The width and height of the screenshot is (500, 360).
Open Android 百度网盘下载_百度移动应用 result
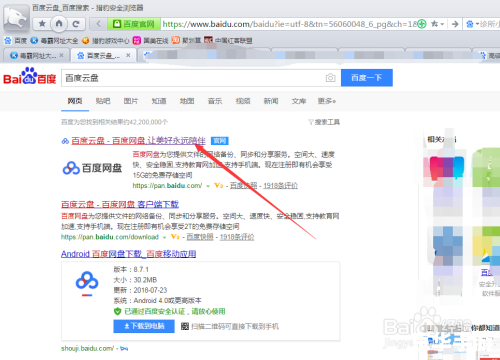(128, 254)
